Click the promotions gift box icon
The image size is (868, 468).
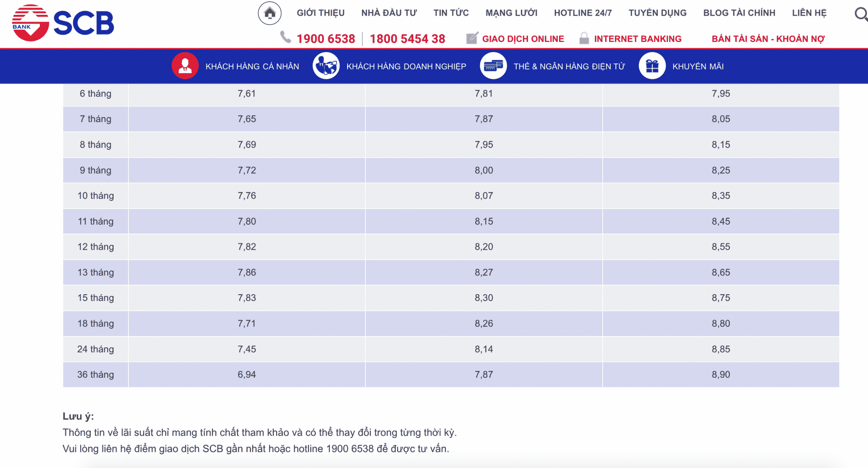coord(652,66)
